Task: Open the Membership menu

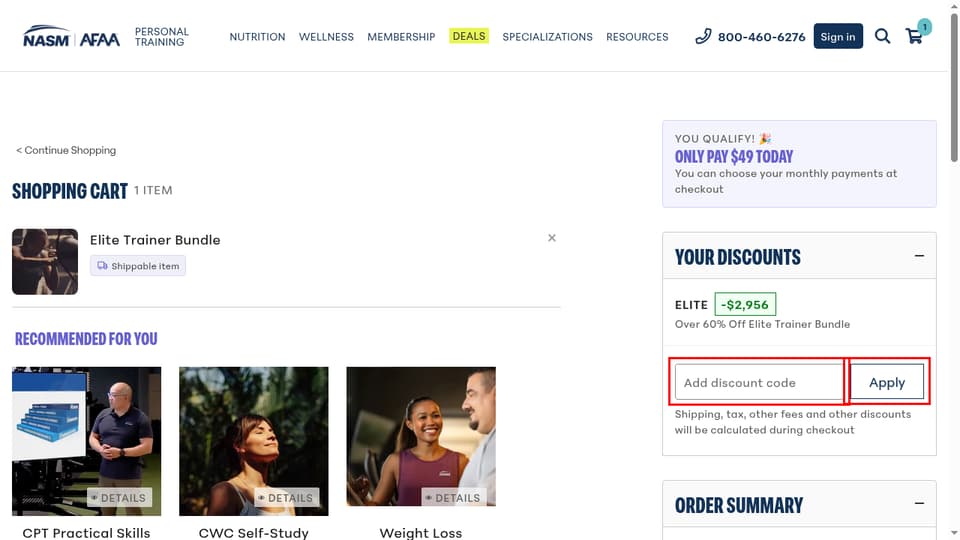Action: [401, 37]
